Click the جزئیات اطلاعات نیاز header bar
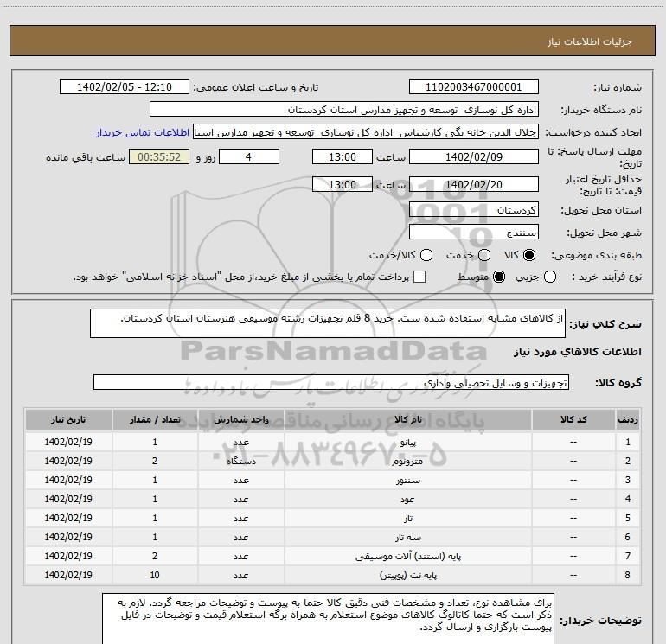Viewport: 666px width, 644px height. coord(333,41)
